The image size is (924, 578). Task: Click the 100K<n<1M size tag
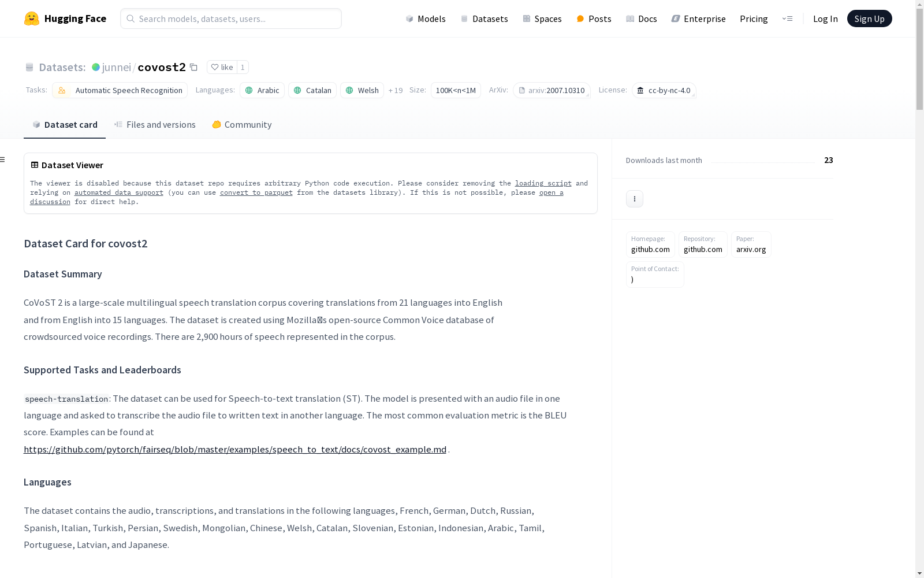click(x=456, y=90)
